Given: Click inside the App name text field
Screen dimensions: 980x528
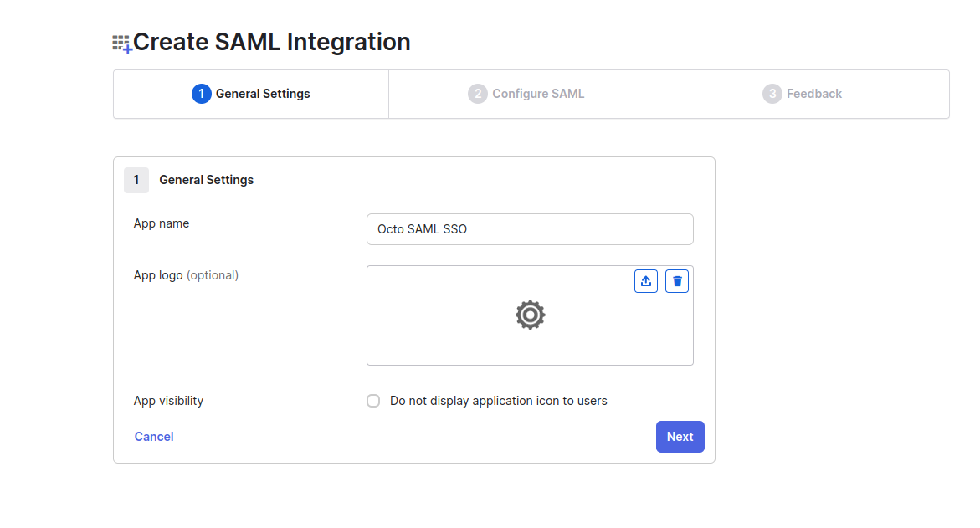Looking at the screenshot, I should 530,228.
